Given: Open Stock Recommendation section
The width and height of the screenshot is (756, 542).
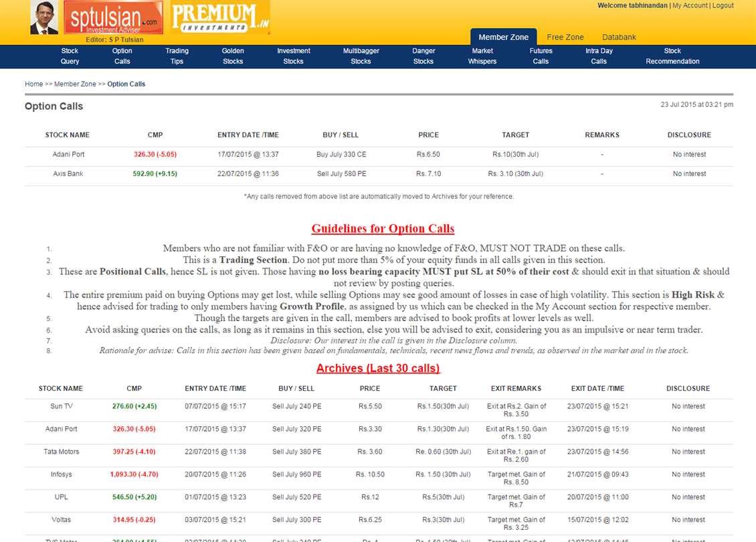Looking at the screenshot, I should [x=672, y=56].
